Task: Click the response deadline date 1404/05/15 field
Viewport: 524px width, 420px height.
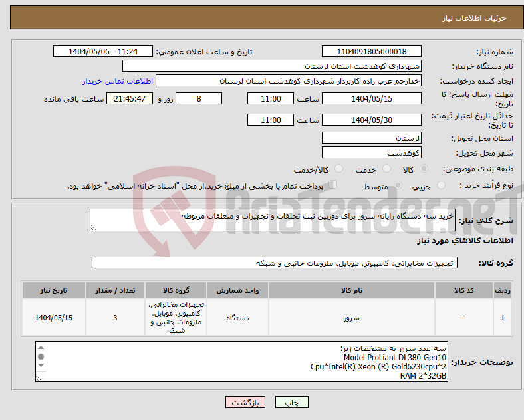Action: point(371,99)
